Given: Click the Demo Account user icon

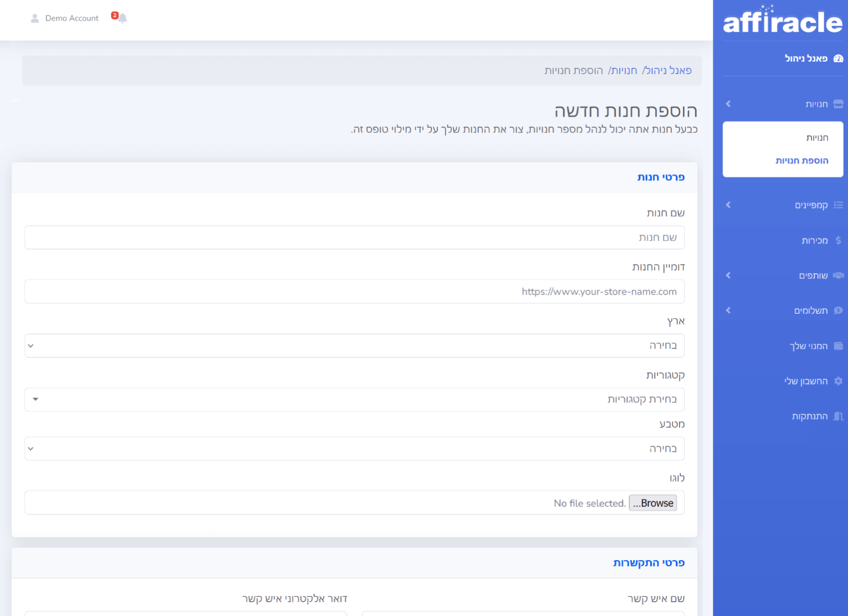Looking at the screenshot, I should pos(35,18).
